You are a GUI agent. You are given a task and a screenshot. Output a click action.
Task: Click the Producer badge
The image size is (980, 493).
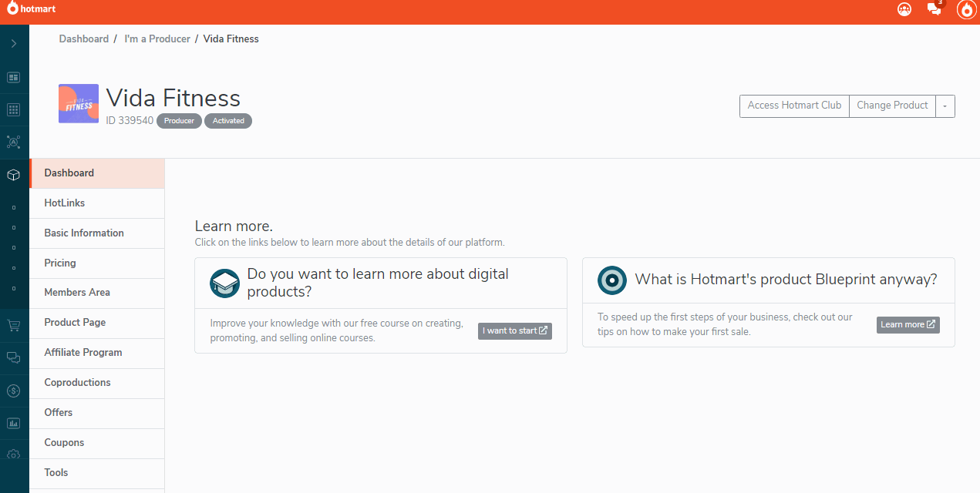[x=180, y=121]
